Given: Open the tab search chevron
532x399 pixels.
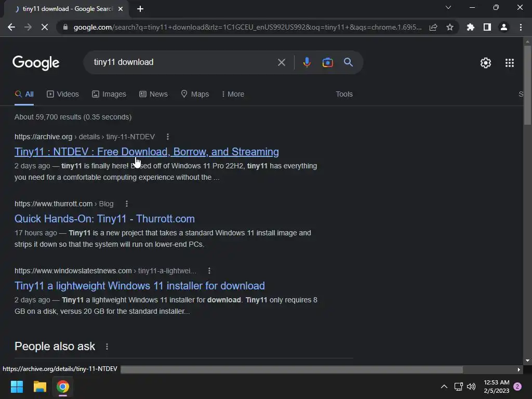Looking at the screenshot, I should point(448,7).
